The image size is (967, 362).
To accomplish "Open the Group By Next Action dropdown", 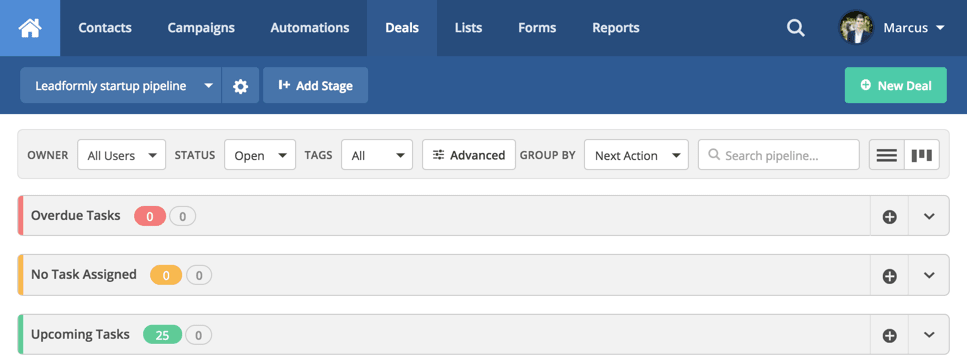I will (636, 155).
